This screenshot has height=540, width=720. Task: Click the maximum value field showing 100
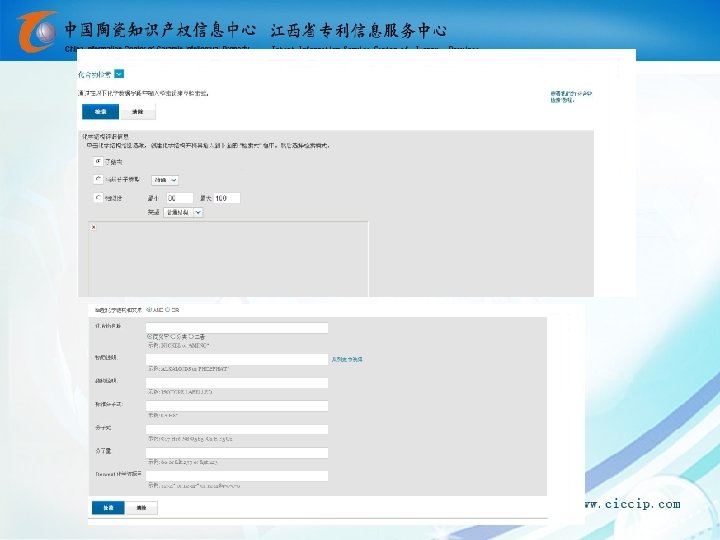[227, 198]
